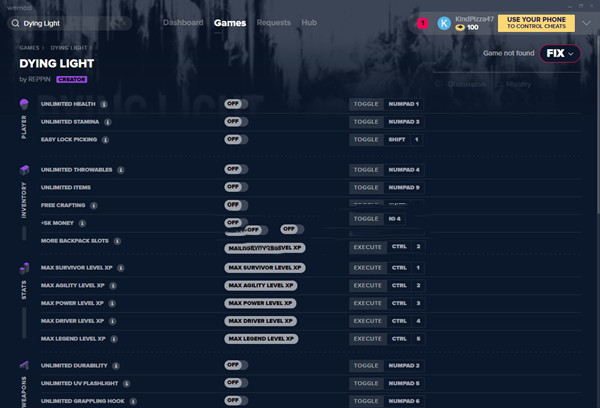600x408 pixels.
Task: Switch to the Dashboard tab
Action: (182, 22)
